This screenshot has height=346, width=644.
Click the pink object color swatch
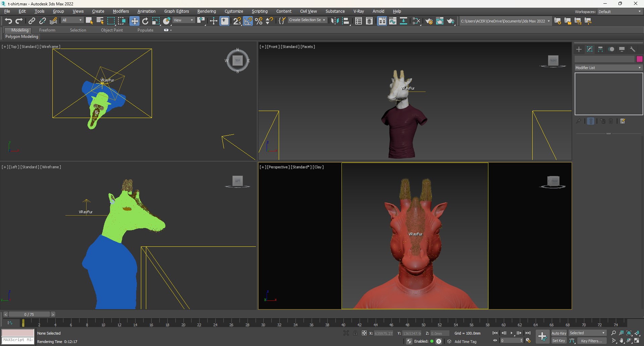[x=639, y=59]
